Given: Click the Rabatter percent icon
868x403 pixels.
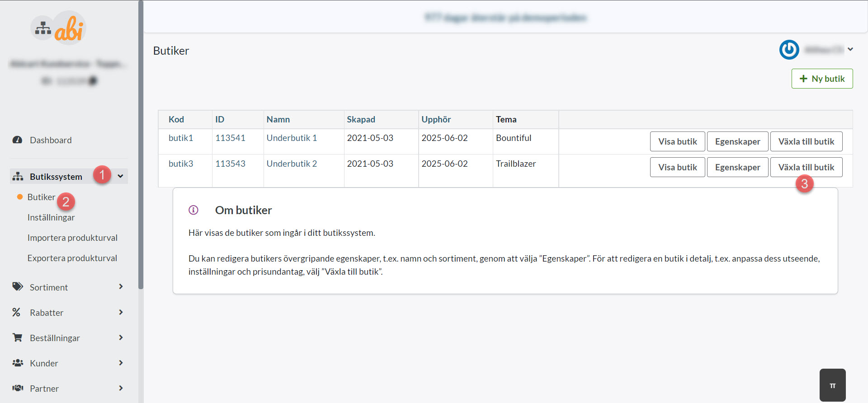Looking at the screenshot, I should tap(17, 312).
